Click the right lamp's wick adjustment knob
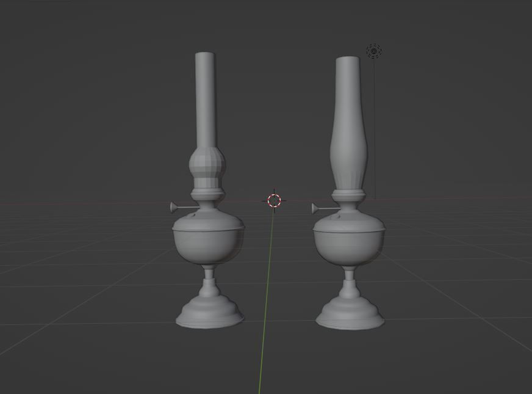The height and width of the screenshot is (394, 532). tap(315, 208)
